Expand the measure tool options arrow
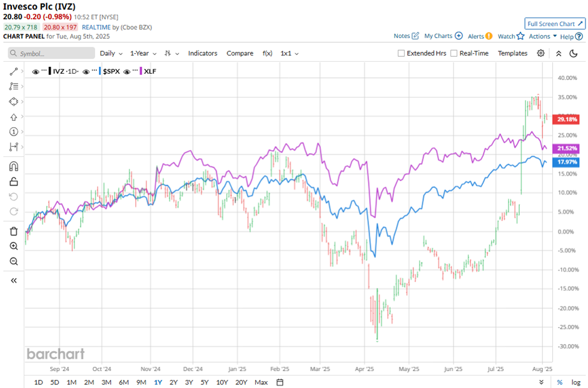The height and width of the screenshot is (388, 588). (22, 147)
